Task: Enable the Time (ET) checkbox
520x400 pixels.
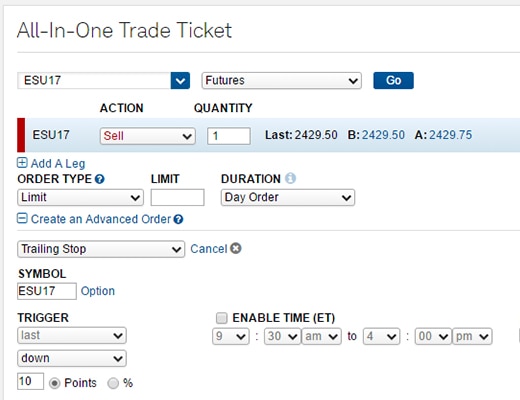Action: [x=222, y=318]
